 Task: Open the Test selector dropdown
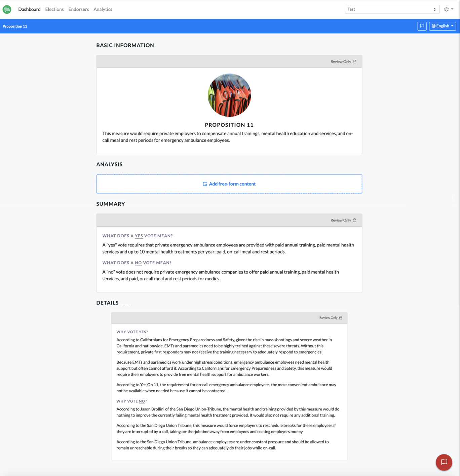click(392, 9)
